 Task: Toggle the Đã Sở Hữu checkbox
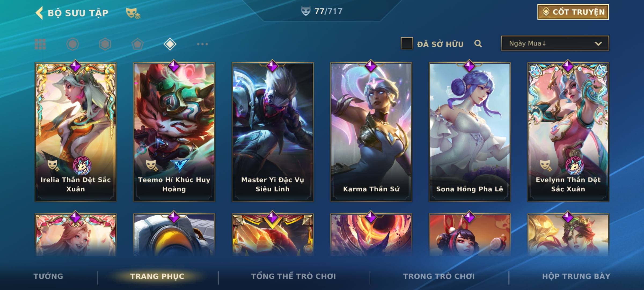point(407,43)
